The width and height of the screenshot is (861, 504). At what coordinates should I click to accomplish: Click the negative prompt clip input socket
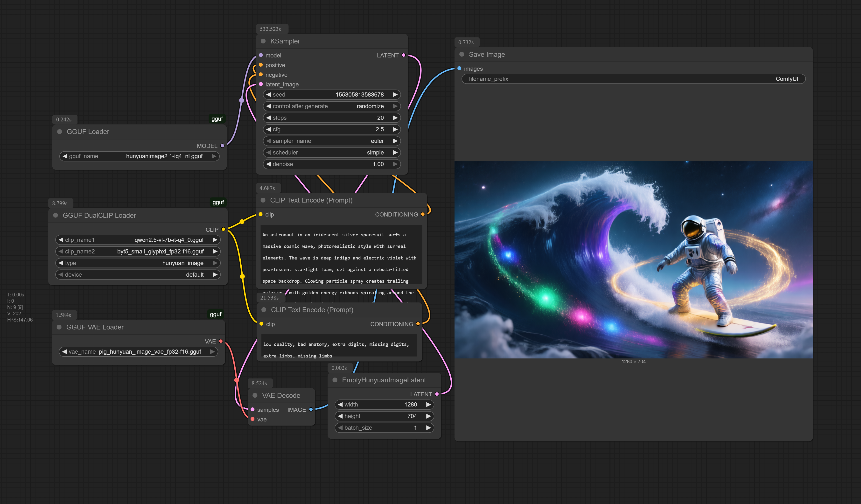[261, 324]
